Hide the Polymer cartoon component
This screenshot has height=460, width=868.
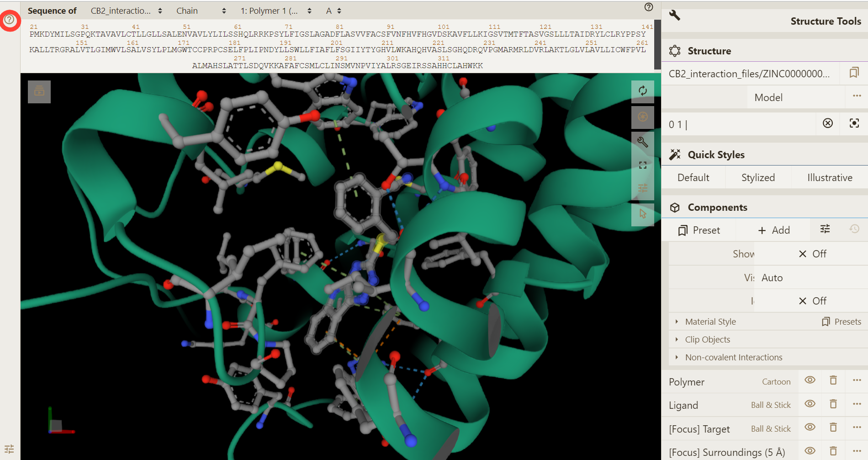810,380
